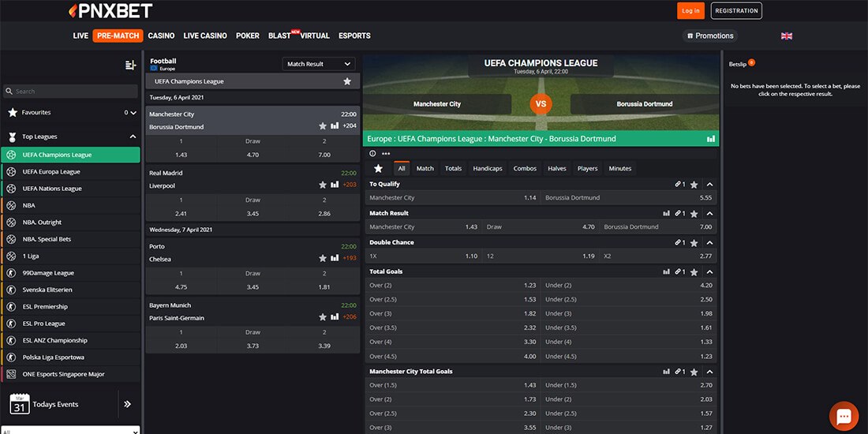Collapse the To Qualify market
The image size is (868, 434).
tap(709, 184)
